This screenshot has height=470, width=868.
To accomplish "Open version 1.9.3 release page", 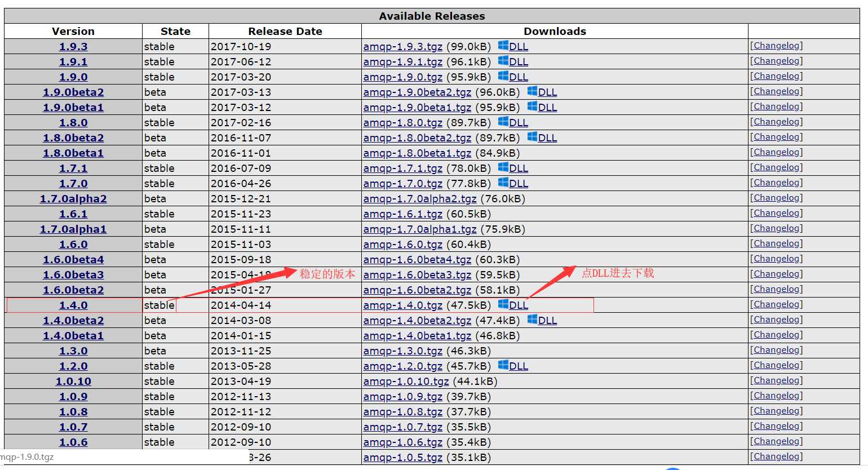I will tap(73, 47).
